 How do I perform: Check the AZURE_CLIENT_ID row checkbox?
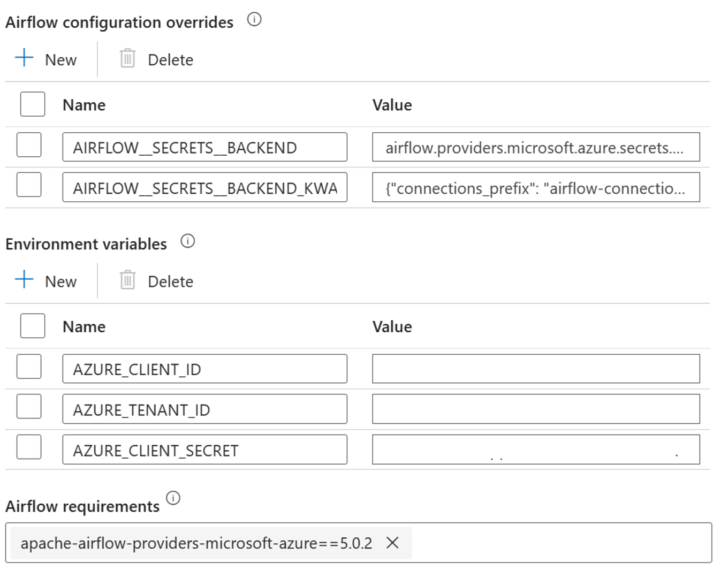point(29,367)
